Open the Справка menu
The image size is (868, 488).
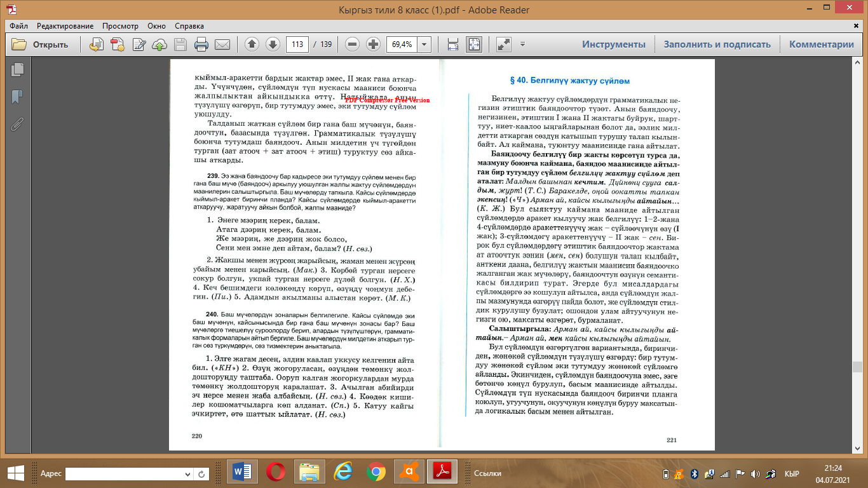189,26
